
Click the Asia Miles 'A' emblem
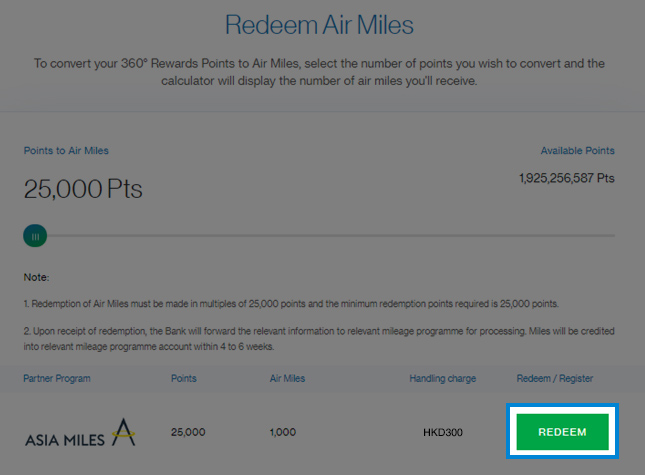tap(123, 432)
